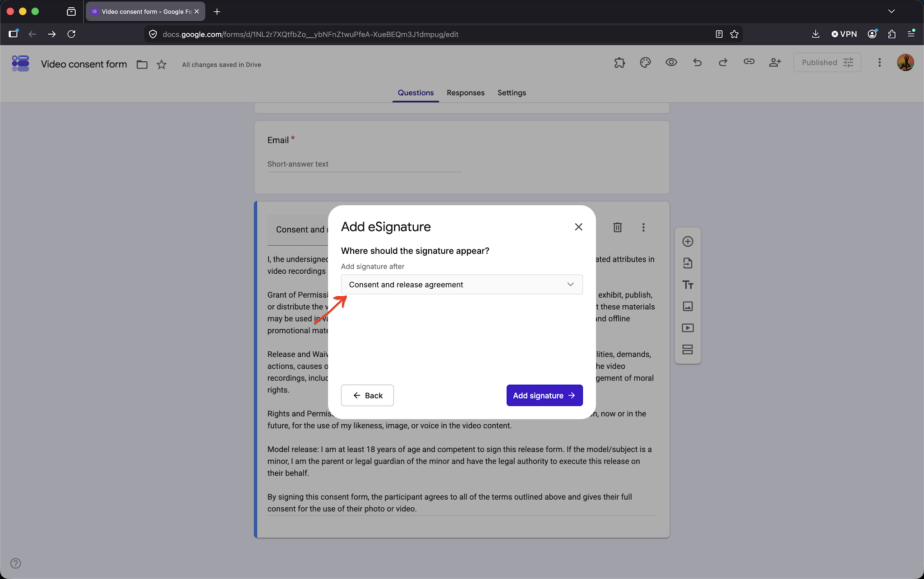This screenshot has width=924, height=579.
Task: Click the Email question title
Action: coord(278,140)
